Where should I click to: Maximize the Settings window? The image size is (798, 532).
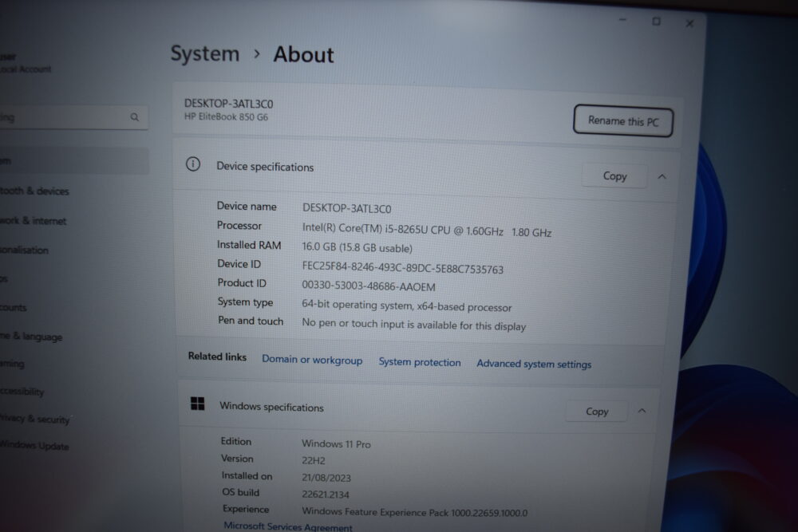[657, 22]
